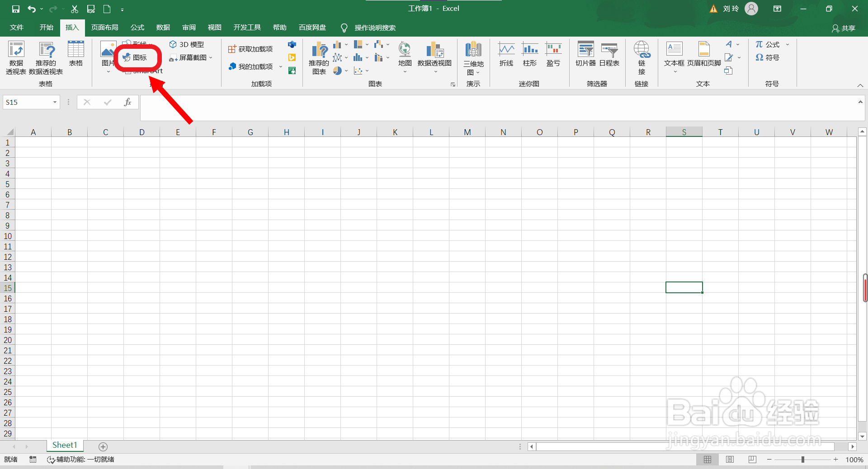Expand the Name Box dropdown showing S15
The height and width of the screenshot is (469, 868).
(55, 102)
